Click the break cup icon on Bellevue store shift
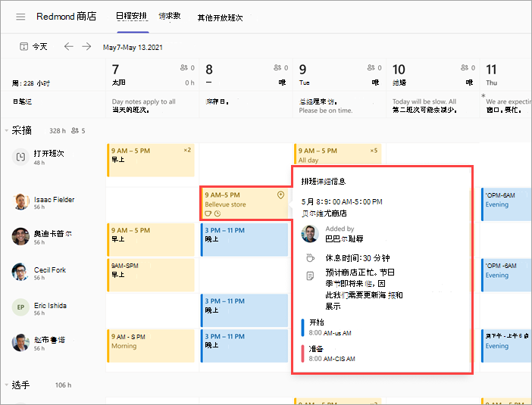The image size is (532, 405). click(x=208, y=213)
